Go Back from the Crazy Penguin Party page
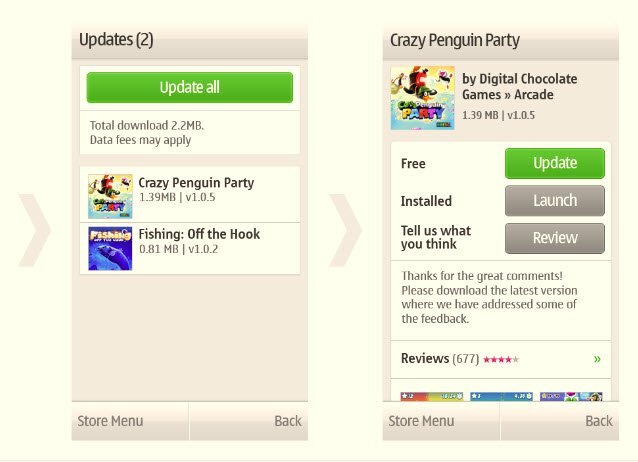Screen dimensions: 638x462 (560, 421)
